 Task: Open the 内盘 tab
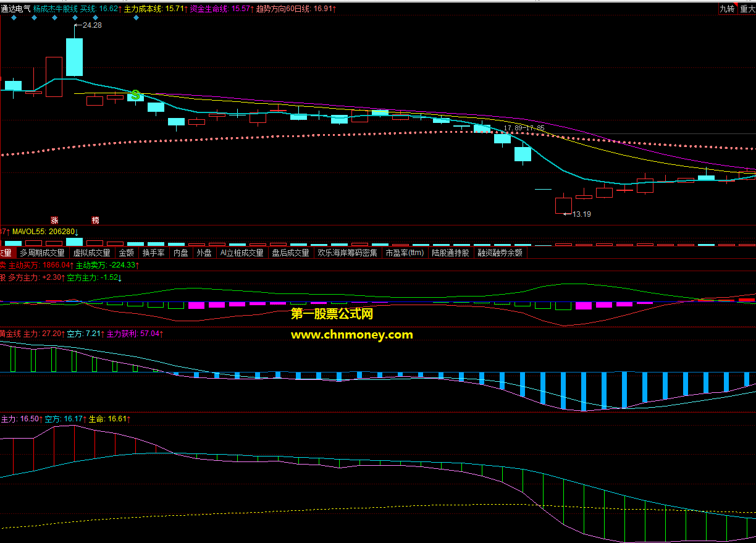click(180, 253)
